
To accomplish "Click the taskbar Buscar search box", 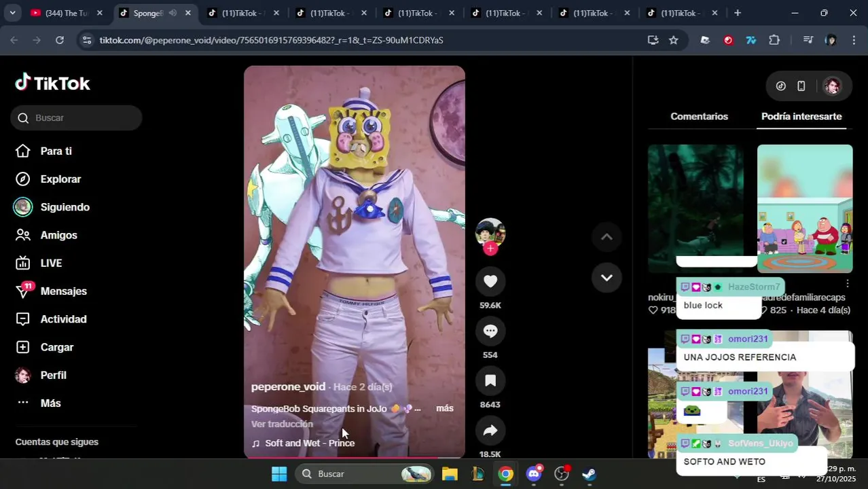I will point(364,473).
